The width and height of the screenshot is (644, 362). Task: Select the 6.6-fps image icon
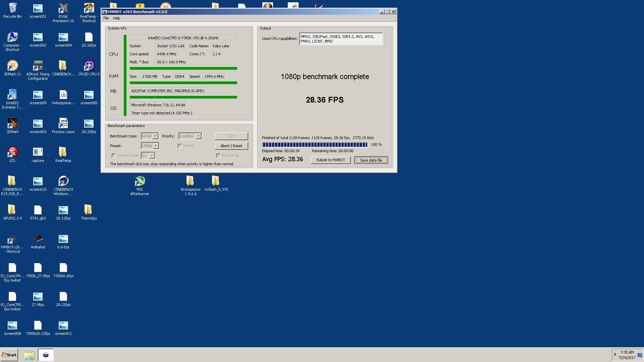point(63,241)
